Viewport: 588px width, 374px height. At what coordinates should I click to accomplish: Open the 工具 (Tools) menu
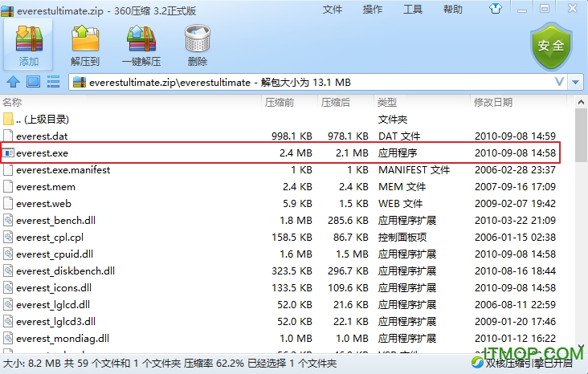(413, 9)
